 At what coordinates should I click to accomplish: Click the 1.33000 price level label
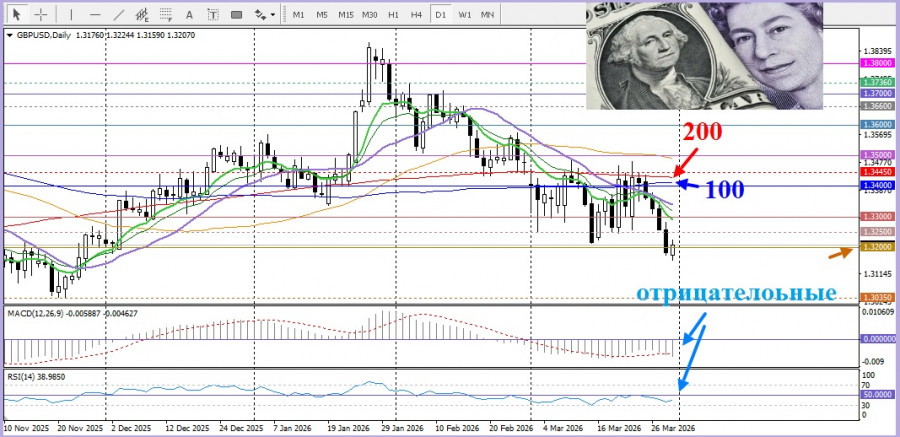[878, 216]
